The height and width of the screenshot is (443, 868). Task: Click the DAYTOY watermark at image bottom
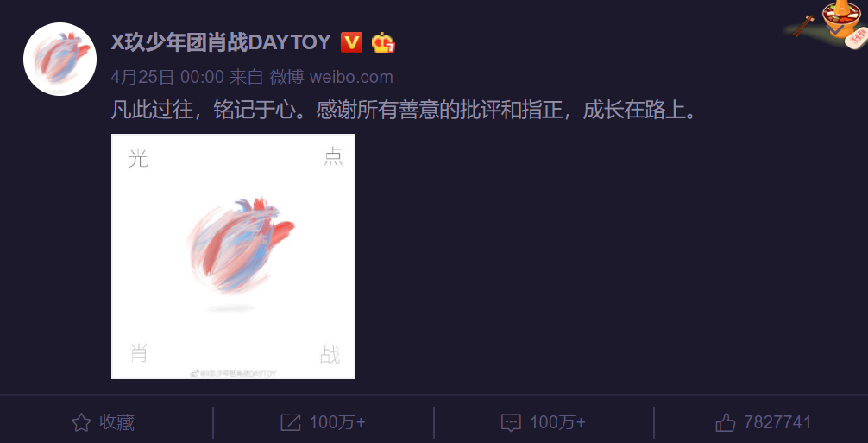point(233,373)
